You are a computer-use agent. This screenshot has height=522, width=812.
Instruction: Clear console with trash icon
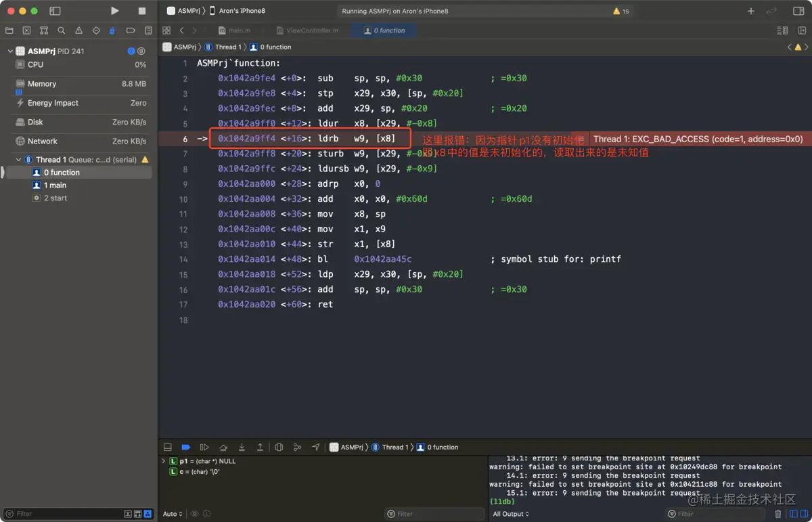[x=778, y=514]
